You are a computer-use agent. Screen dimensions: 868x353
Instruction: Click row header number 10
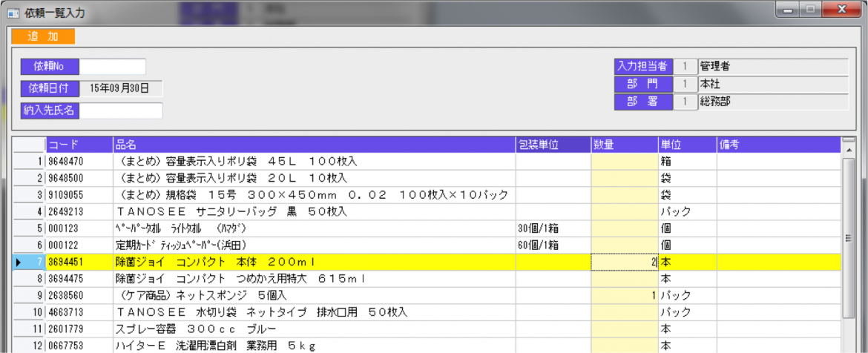tap(30, 312)
